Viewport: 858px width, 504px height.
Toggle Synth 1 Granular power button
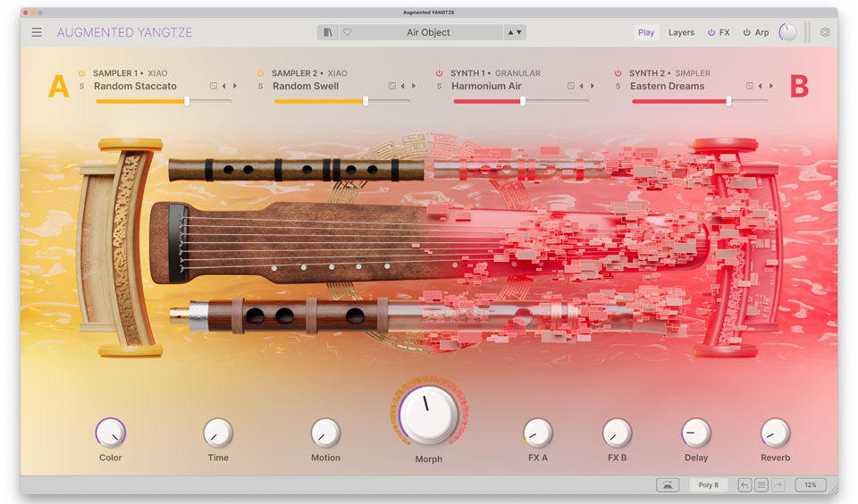pos(439,73)
